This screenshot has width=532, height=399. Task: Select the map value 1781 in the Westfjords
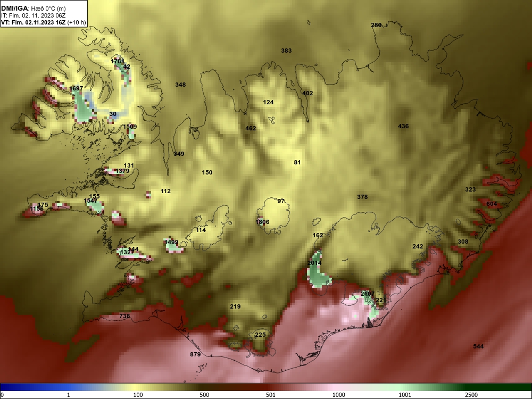[x=118, y=61]
